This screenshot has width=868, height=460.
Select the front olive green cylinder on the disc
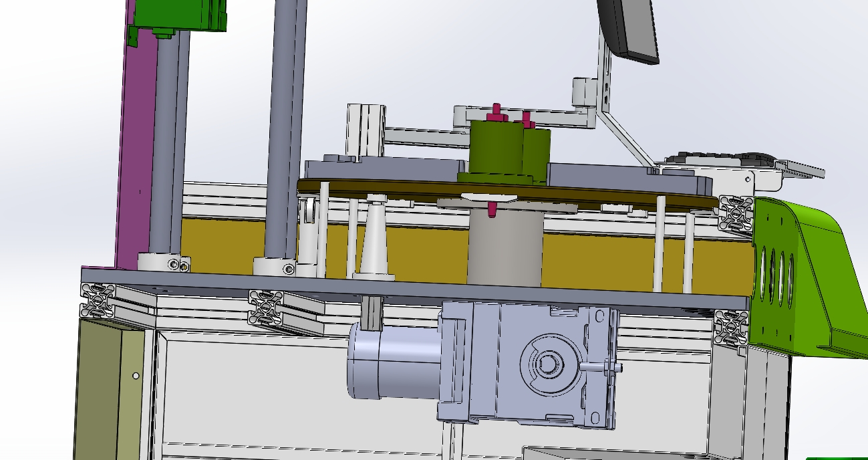(x=497, y=147)
